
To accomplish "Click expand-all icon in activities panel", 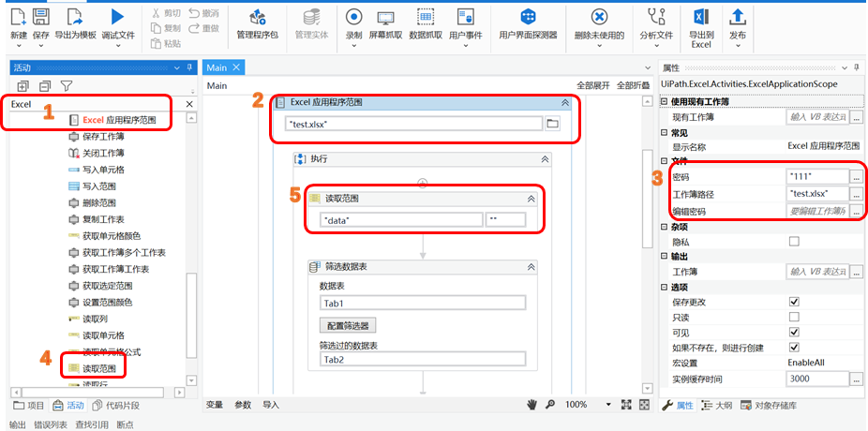I will pos(22,86).
